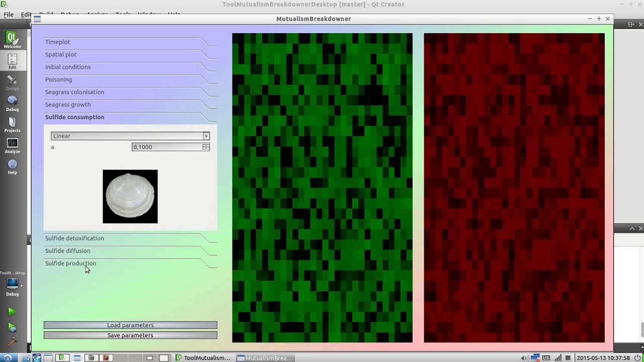Open the Linear function type dropdown
The height and width of the screenshot is (362, 644).
point(130,136)
